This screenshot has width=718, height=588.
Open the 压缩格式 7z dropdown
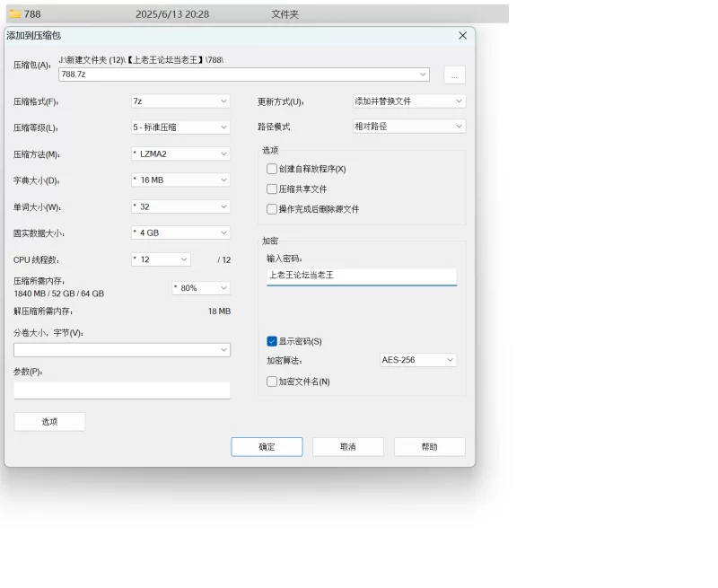click(x=180, y=101)
